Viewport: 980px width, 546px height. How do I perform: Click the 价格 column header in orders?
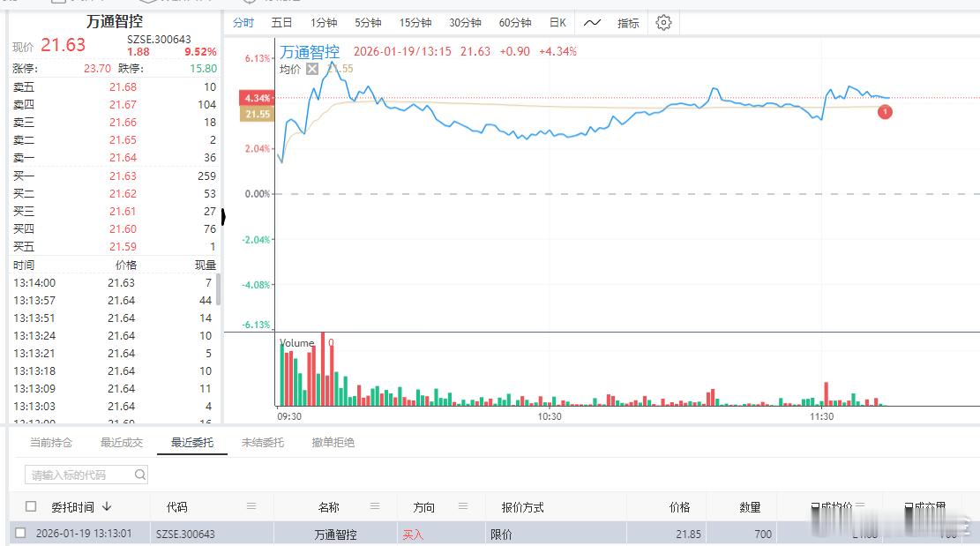tap(679, 507)
